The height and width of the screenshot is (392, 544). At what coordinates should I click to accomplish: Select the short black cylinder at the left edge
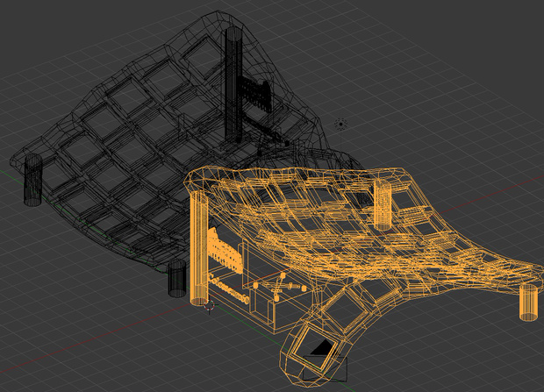[x=33, y=180]
